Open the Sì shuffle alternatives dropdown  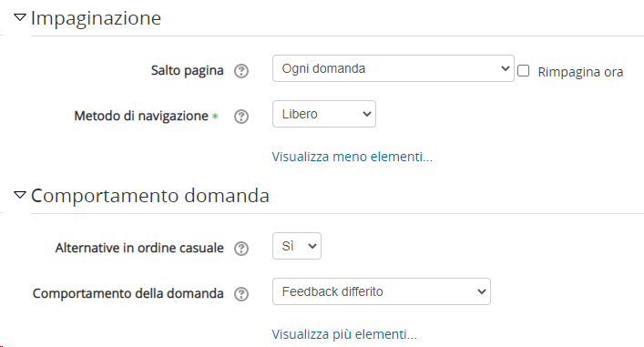297,246
